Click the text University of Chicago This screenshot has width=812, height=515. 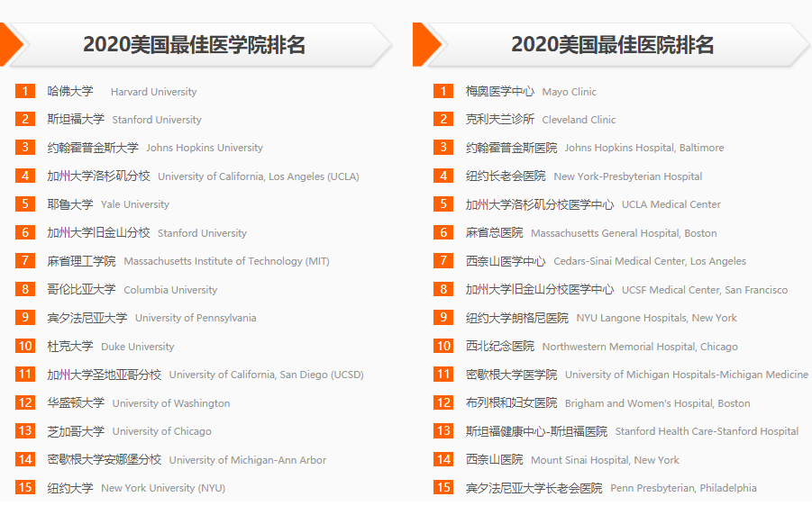click(x=162, y=431)
